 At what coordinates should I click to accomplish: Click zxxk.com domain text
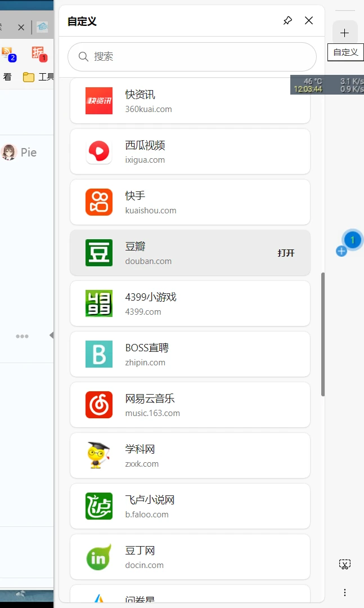[x=142, y=464]
